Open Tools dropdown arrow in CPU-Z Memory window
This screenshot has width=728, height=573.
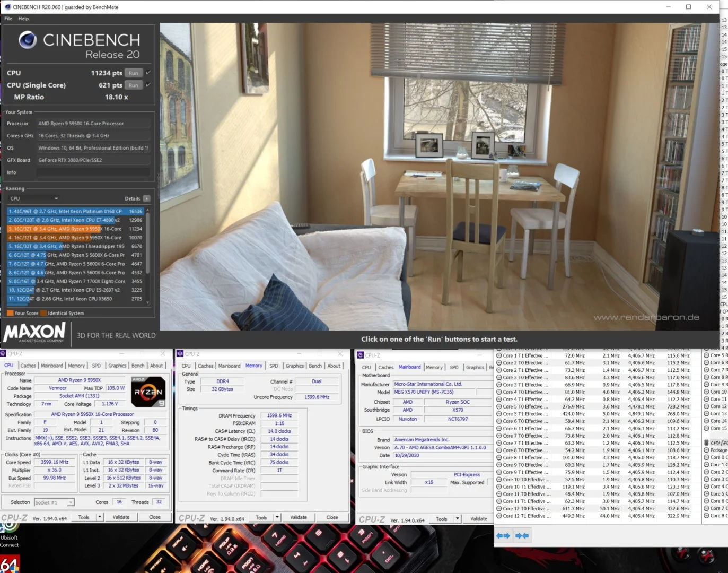click(277, 517)
